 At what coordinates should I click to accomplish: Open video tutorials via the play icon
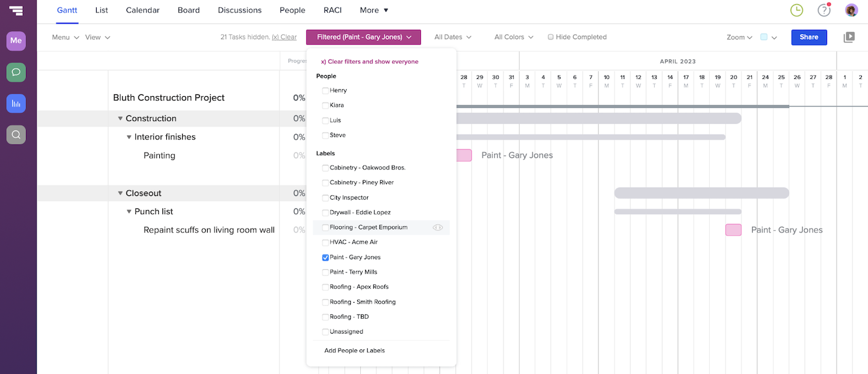(849, 37)
